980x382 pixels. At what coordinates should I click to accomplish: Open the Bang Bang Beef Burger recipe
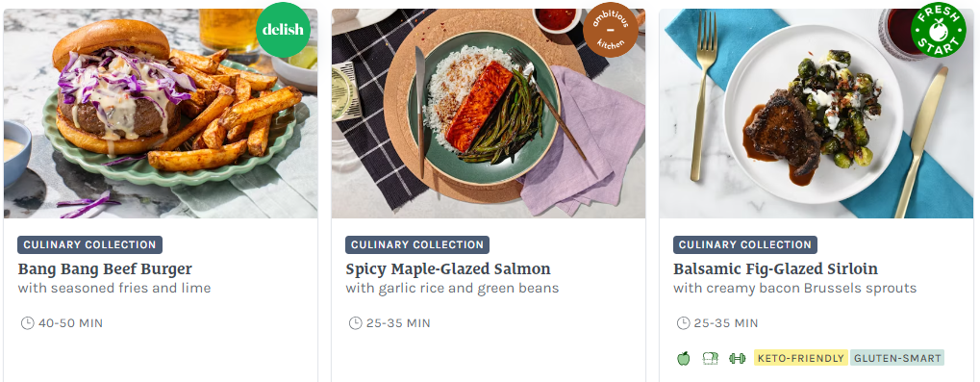coord(105,269)
